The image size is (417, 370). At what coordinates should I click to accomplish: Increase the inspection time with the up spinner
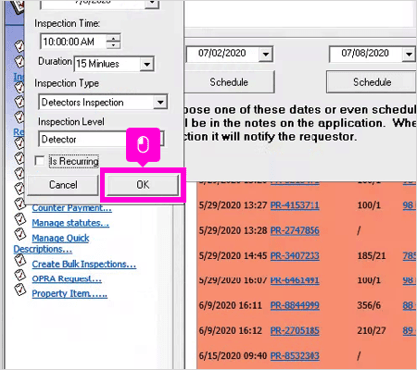(x=113, y=38)
